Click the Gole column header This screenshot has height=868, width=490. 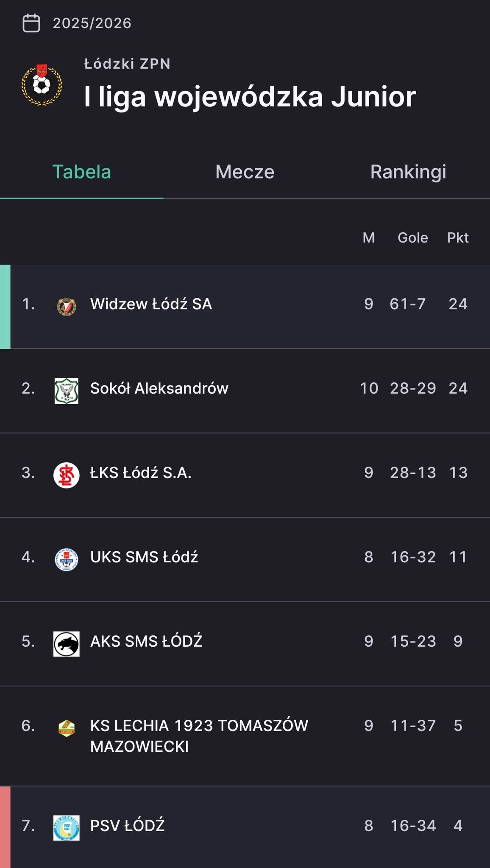[x=412, y=238]
